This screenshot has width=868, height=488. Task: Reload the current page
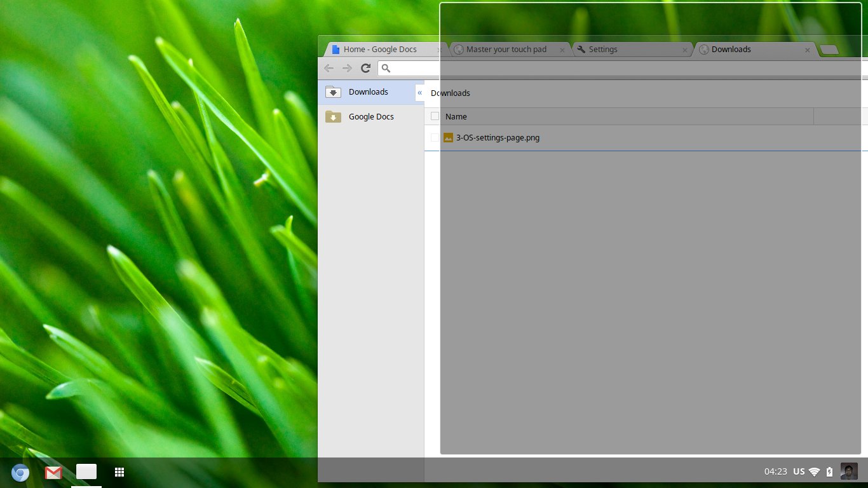365,68
